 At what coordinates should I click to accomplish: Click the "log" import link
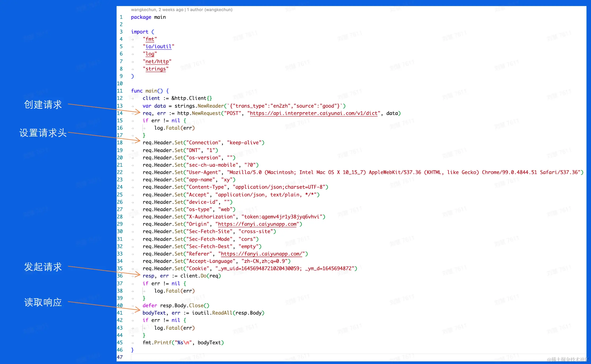pos(150,54)
